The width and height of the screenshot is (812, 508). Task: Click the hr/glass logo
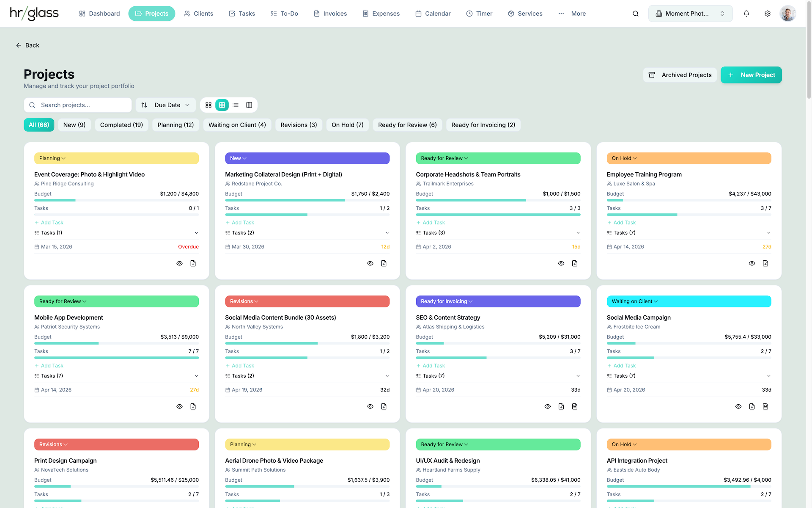[34, 14]
